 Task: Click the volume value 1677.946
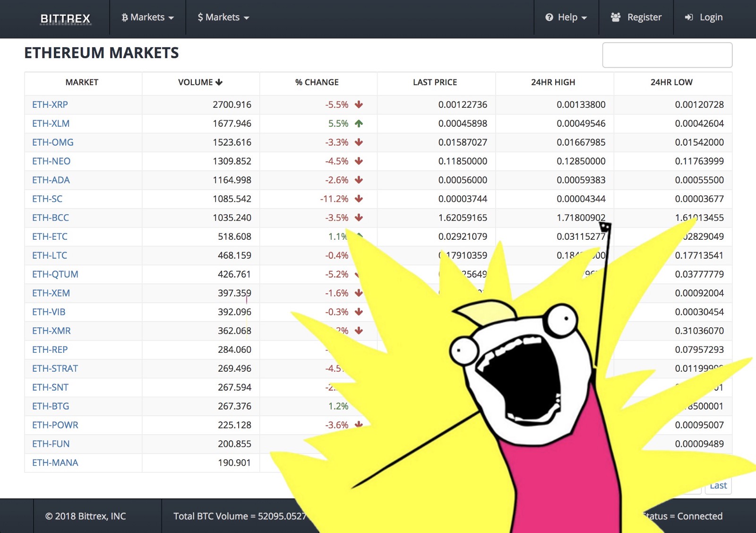click(x=232, y=123)
